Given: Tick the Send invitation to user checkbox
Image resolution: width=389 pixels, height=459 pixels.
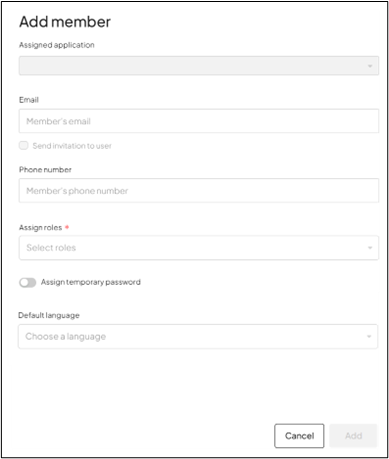Looking at the screenshot, I should click(24, 145).
